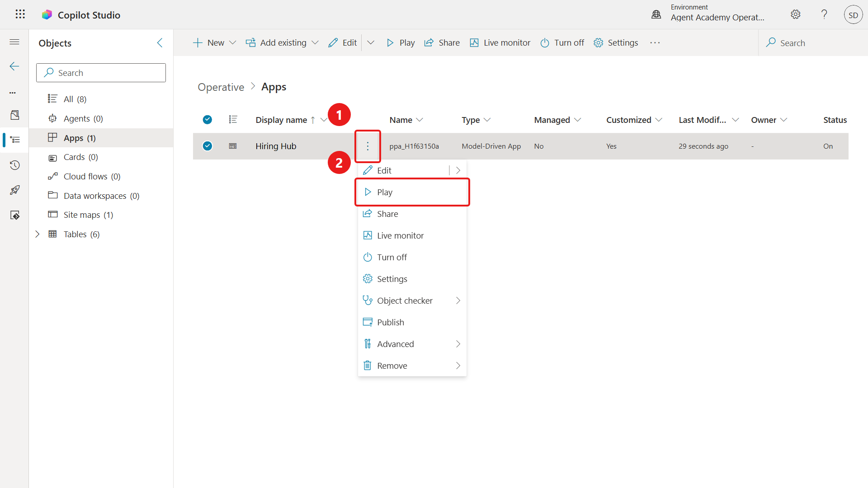Screen dimensions: 868x488
Task: Select Data workspaces (0) in Objects tree
Action: point(101,196)
